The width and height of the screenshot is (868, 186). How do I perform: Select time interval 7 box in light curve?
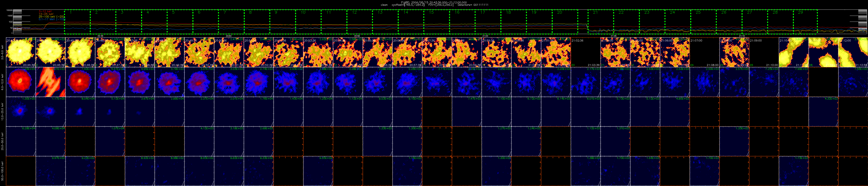(231, 22)
